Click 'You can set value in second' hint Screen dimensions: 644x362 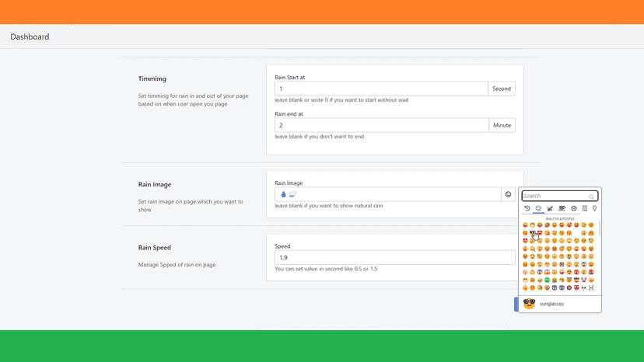[326, 269]
